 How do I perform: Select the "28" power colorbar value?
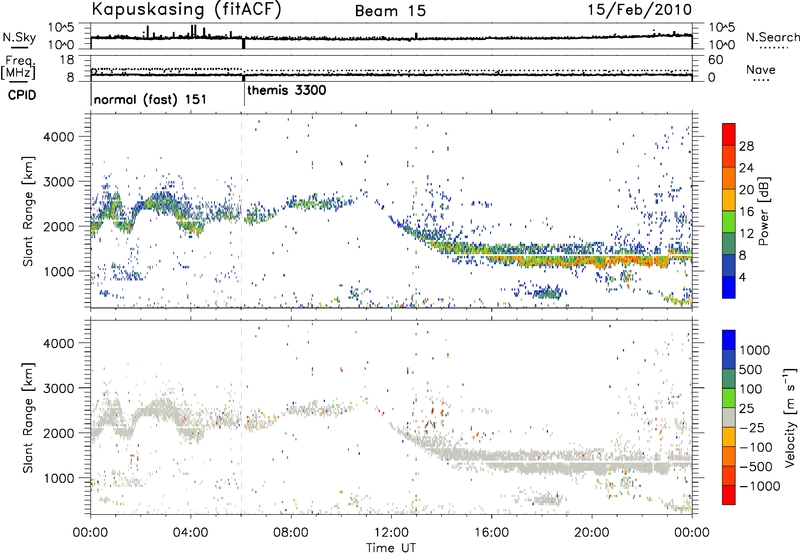(746, 146)
